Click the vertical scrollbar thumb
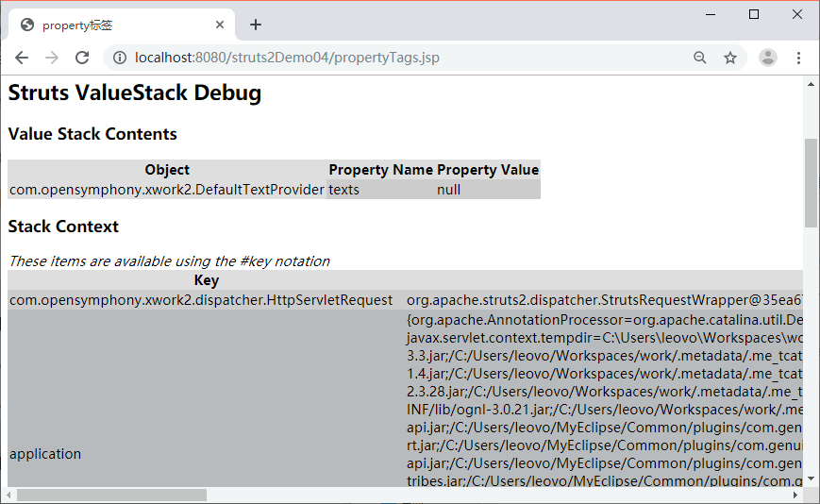Viewport: 820px width, 504px height. [x=812, y=182]
